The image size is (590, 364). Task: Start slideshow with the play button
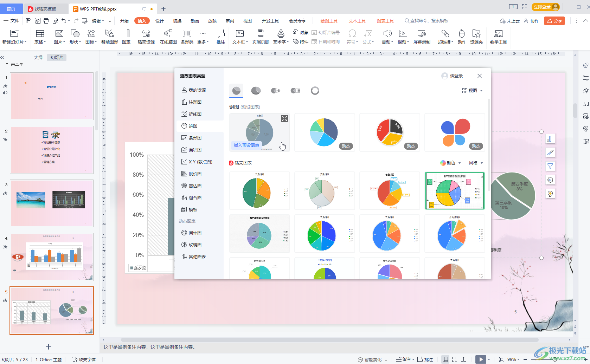pos(480,359)
